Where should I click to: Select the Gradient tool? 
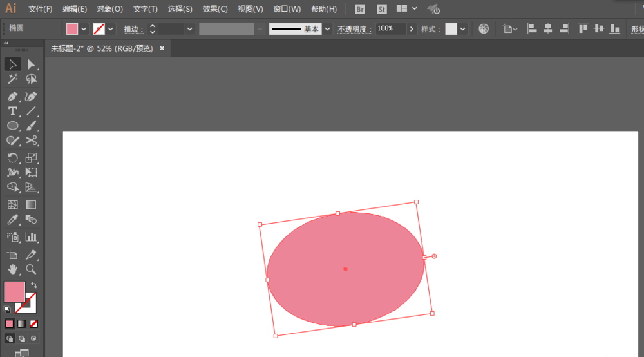coord(31,204)
